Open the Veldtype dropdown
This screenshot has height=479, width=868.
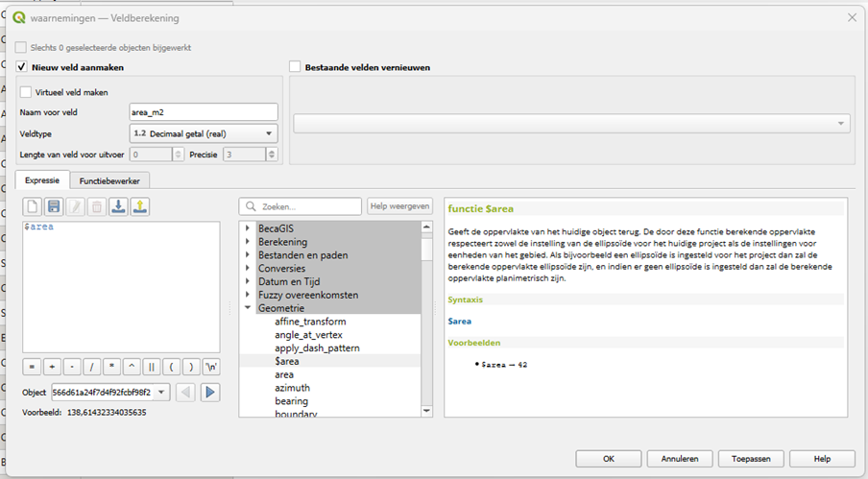pos(203,133)
